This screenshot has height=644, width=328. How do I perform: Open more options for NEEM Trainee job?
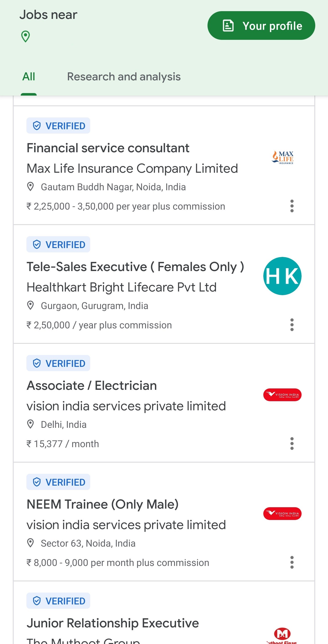pos(292,562)
